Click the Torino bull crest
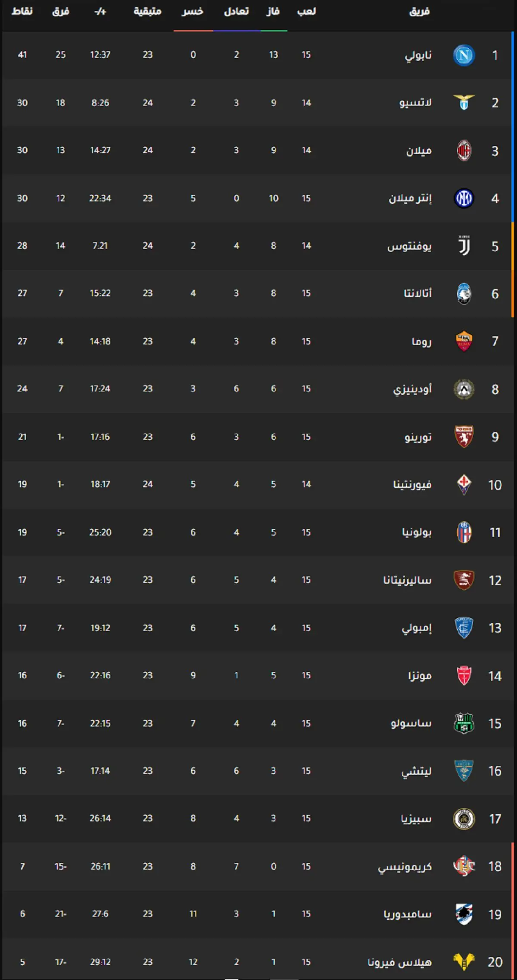 tap(464, 437)
